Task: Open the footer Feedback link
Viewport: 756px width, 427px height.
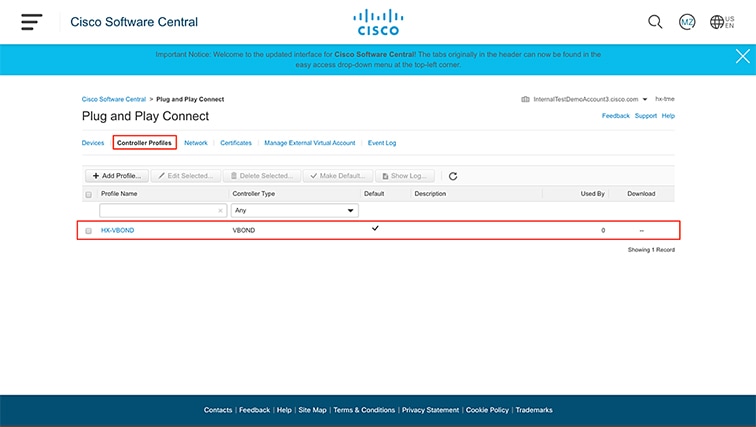Action: tap(255, 410)
